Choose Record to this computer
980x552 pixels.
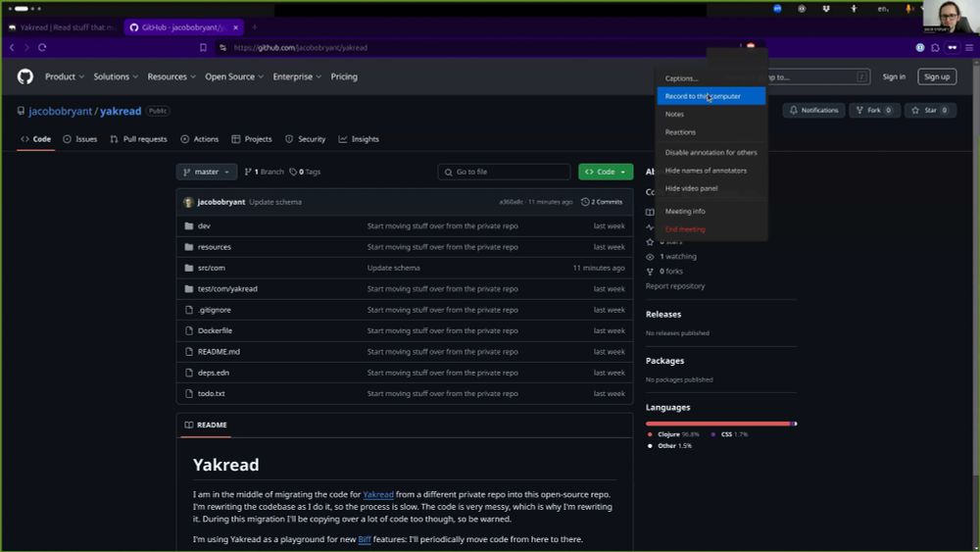711,96
